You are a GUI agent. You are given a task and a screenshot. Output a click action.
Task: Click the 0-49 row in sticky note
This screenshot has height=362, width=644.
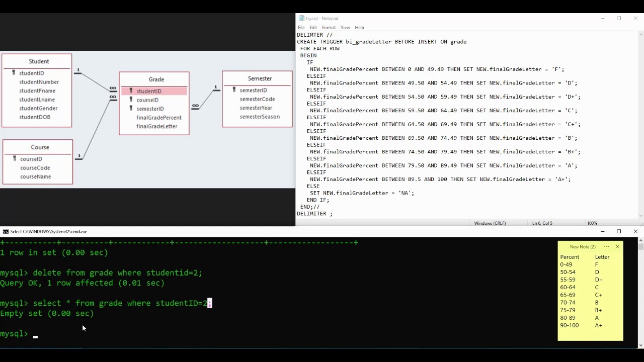click(x=579, y=264)
